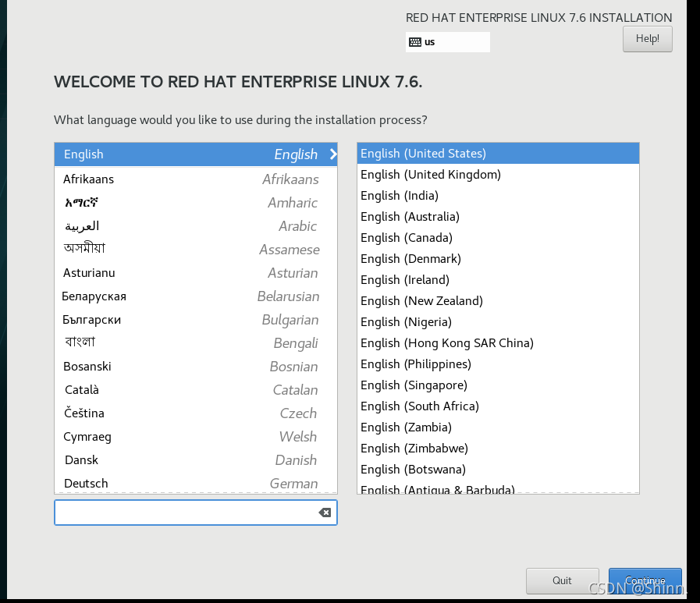Choose English (Australia) locale
The width and height of the screenshot is (700, 603).
click(498, 217)
